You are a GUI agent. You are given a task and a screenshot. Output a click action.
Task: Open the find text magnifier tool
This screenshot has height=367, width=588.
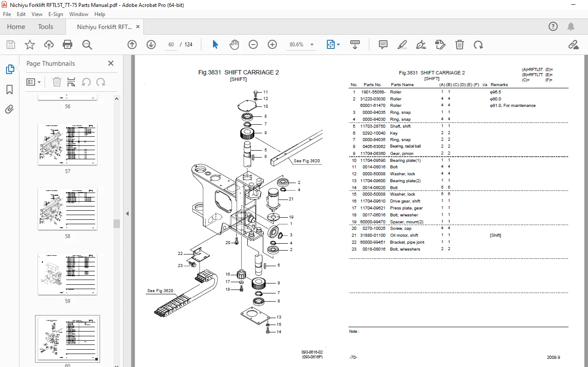[87, 45]
